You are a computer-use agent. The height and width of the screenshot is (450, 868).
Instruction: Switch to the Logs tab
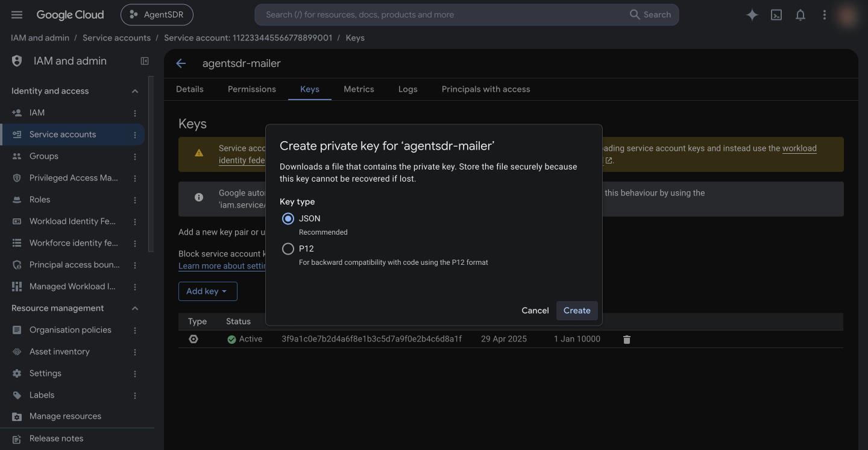[x=408, y=89]
